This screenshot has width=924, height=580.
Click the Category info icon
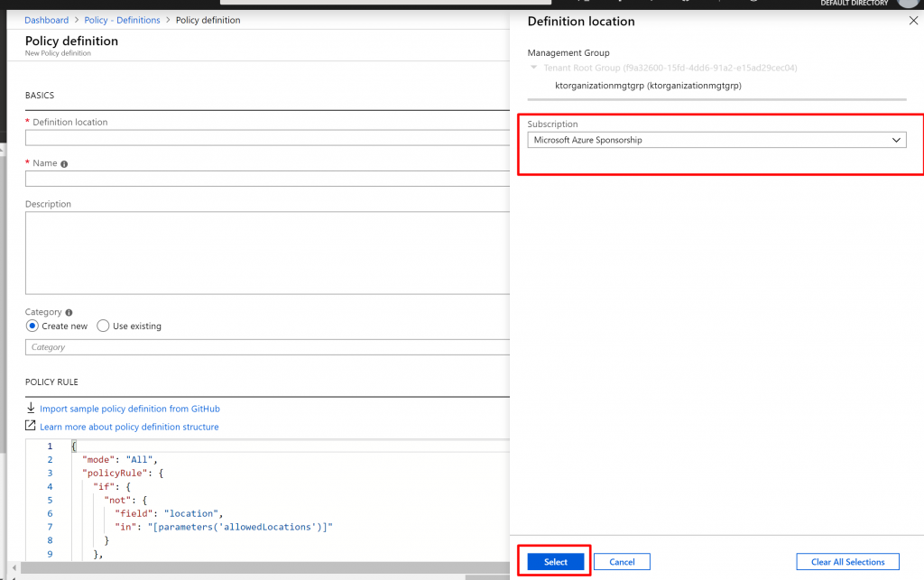click(69, 312)
